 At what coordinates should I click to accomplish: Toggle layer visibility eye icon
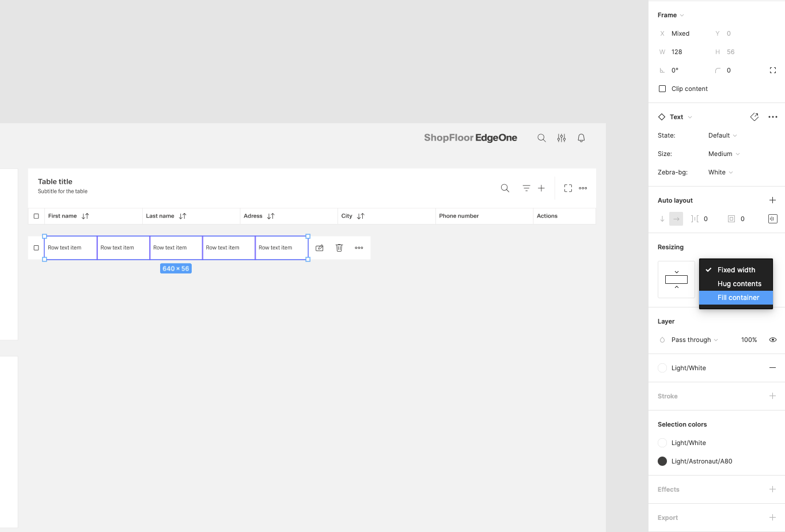coord(773,340)
